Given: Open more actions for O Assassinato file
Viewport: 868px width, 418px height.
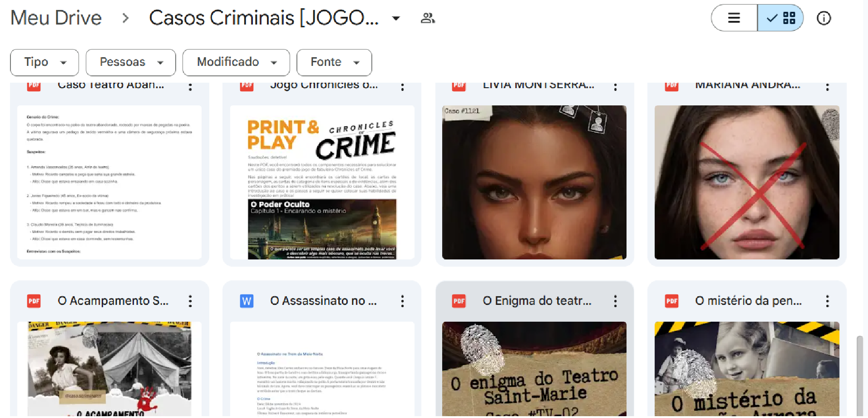Looking at the screenshot, I should pos(402,301).
